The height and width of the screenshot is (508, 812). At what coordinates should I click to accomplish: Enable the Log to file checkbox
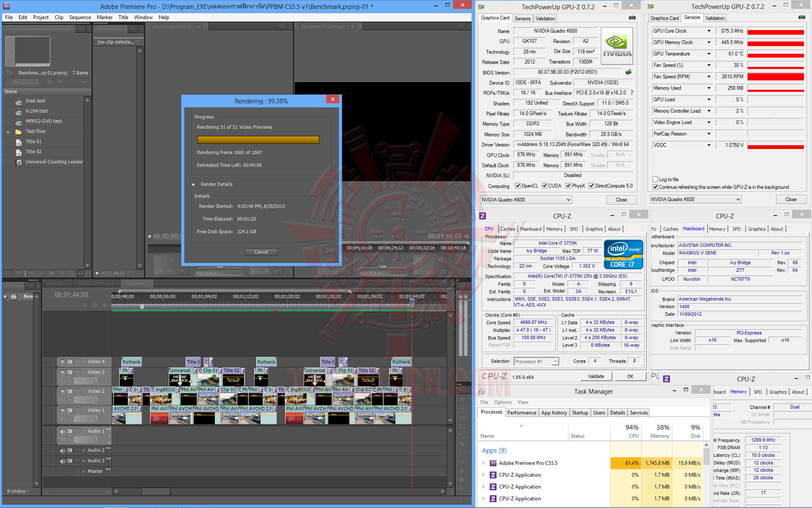[655, 179]
